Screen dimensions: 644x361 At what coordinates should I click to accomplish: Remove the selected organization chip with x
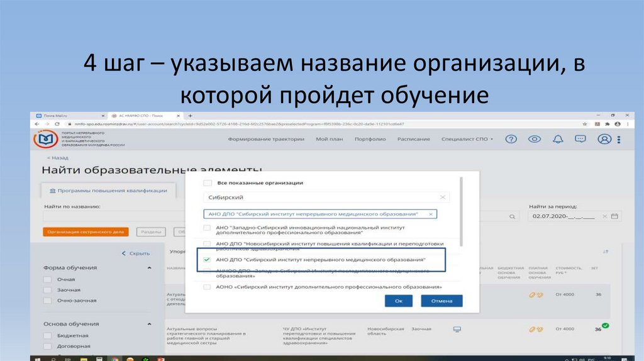(x=430, y=214)
